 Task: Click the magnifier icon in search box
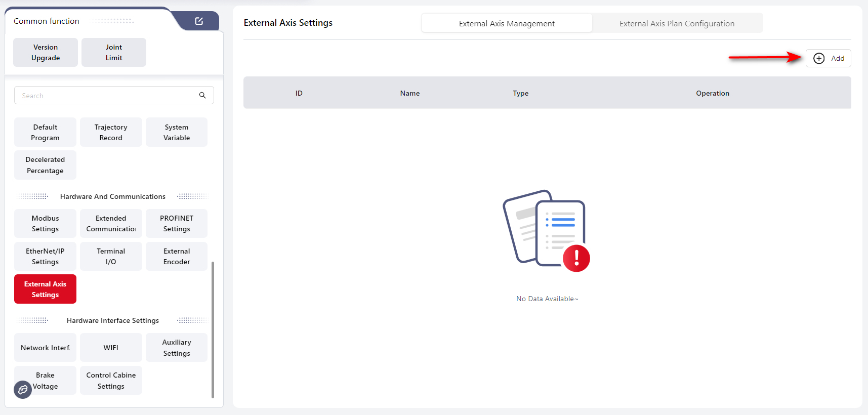pos(202,95)
